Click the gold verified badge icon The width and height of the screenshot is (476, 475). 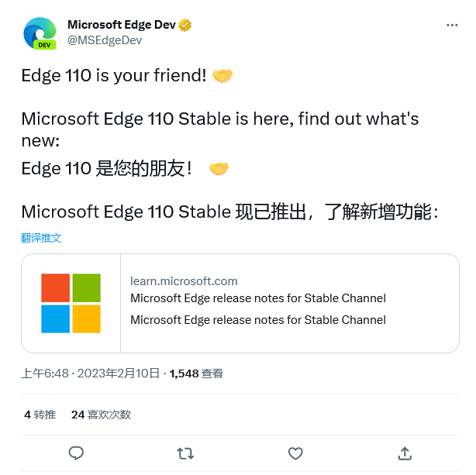click(x=185, y=26)
